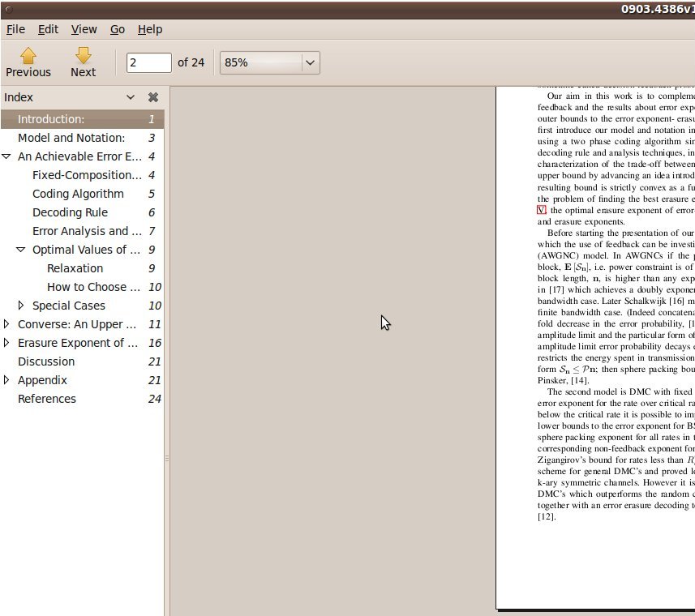Image resolution: width=695 pixels, height=616 pixels.
Task: Select Erasure Exponent of ... index entry
Action: (83, 343)
